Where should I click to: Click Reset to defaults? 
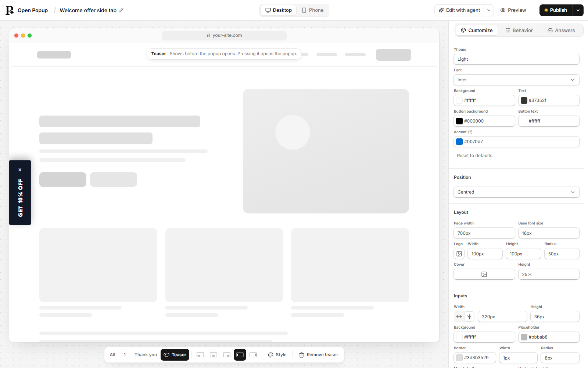click(474, 156)
